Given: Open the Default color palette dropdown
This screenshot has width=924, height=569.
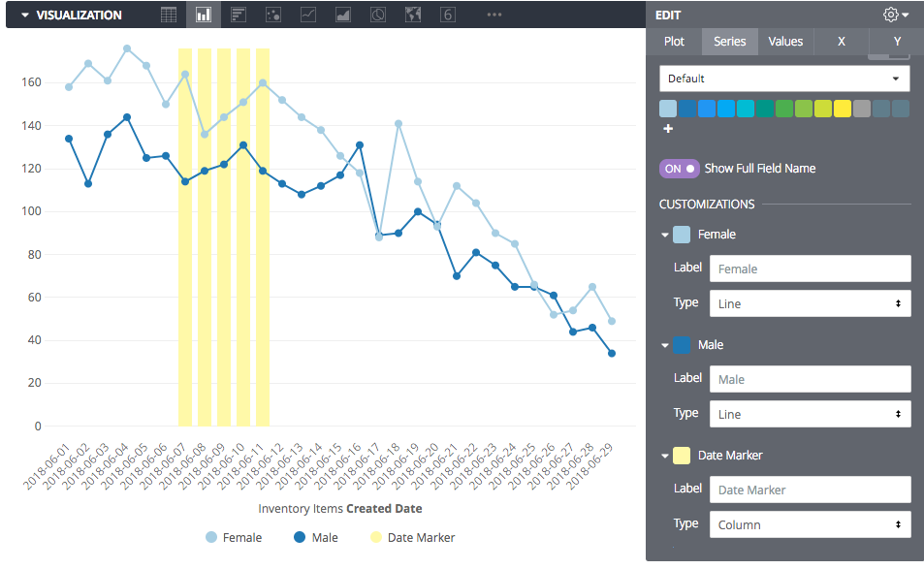Looking at the screenshot, I should click(x=784, y=79).
